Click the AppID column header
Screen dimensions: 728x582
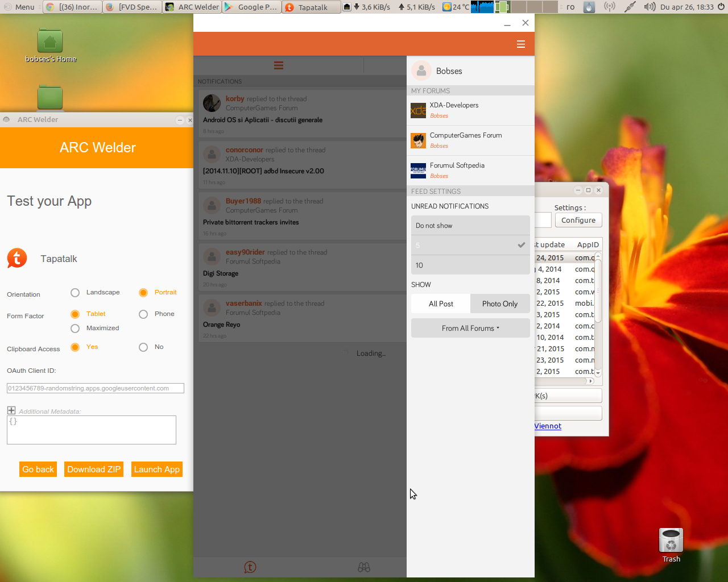[x=588, y=244]
